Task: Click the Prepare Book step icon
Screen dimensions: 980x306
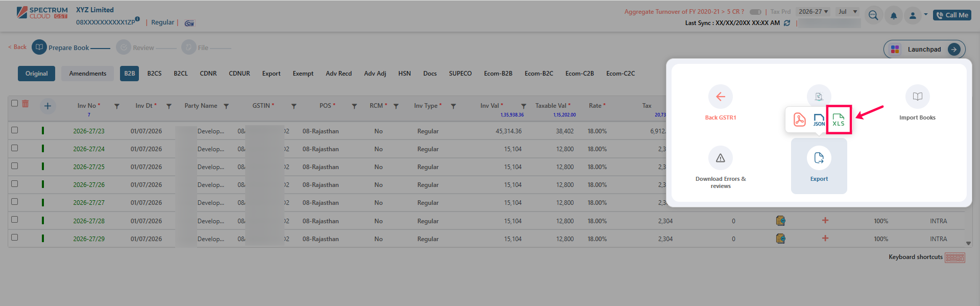Action: [39, 47]
